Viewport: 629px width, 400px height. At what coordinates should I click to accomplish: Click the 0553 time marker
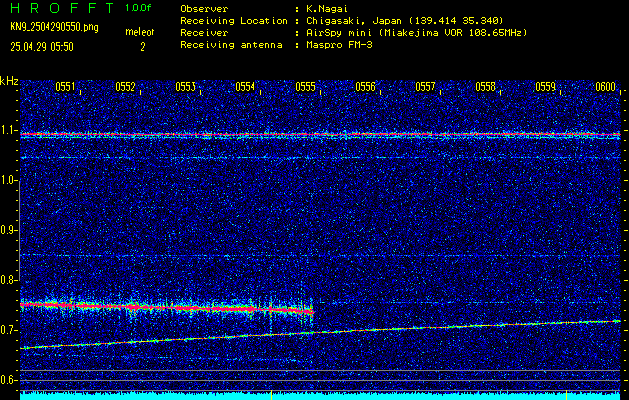tap(185, 87)
